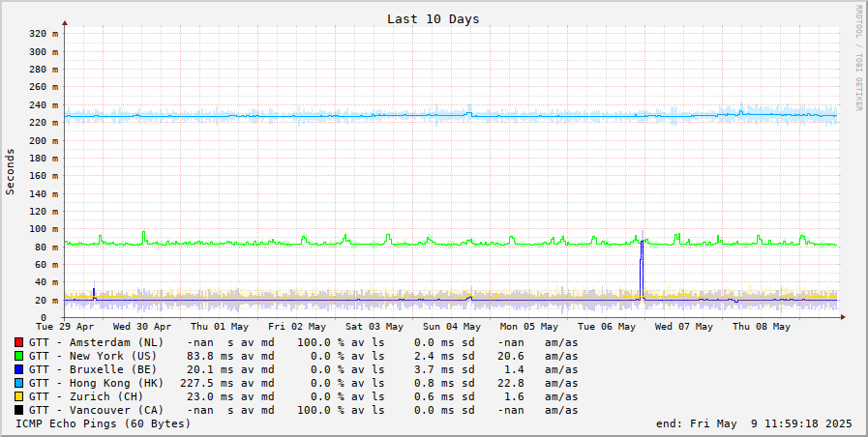Click the green New York legend swatch
This screenshot has width=868, height=437.
tap(18, 356)
